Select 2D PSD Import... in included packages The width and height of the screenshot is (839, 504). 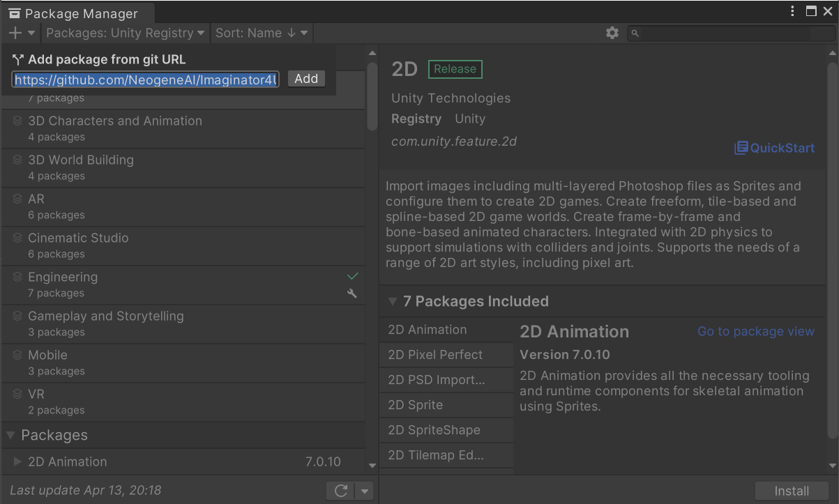[x=446, y=380]
